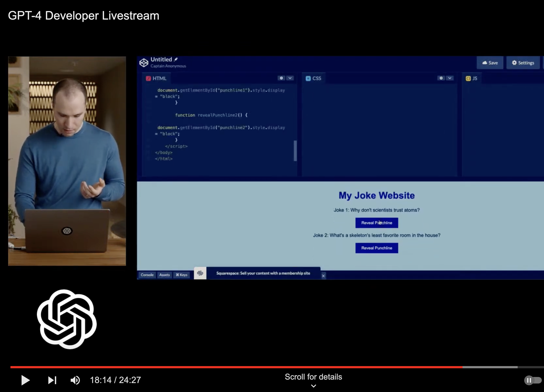Open HTML panel gear settings
This screenshot has width=544, height=392.
[x=281, y=78]
